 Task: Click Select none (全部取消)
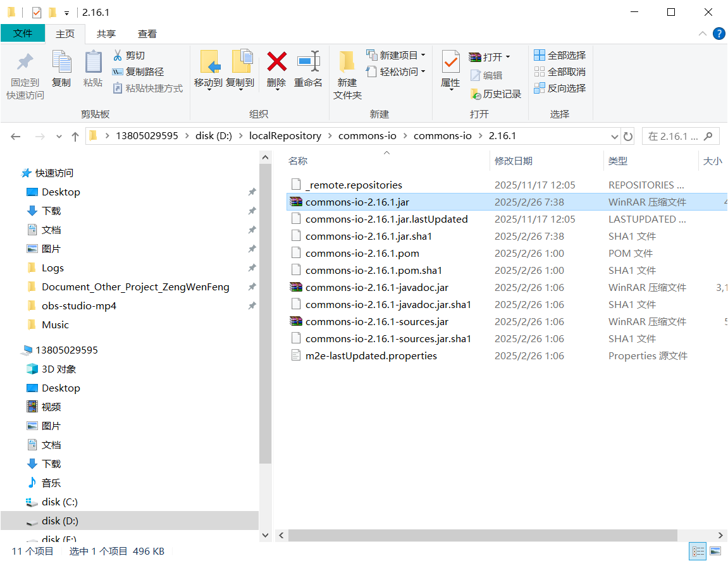pyautogui.click(x=560, y=72)
